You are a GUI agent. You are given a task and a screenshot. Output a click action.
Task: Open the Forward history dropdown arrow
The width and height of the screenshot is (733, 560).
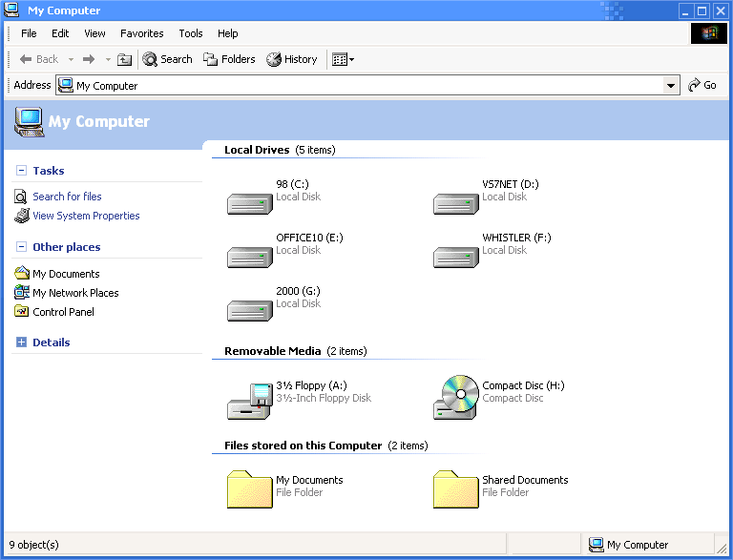(x=108, y=59)
